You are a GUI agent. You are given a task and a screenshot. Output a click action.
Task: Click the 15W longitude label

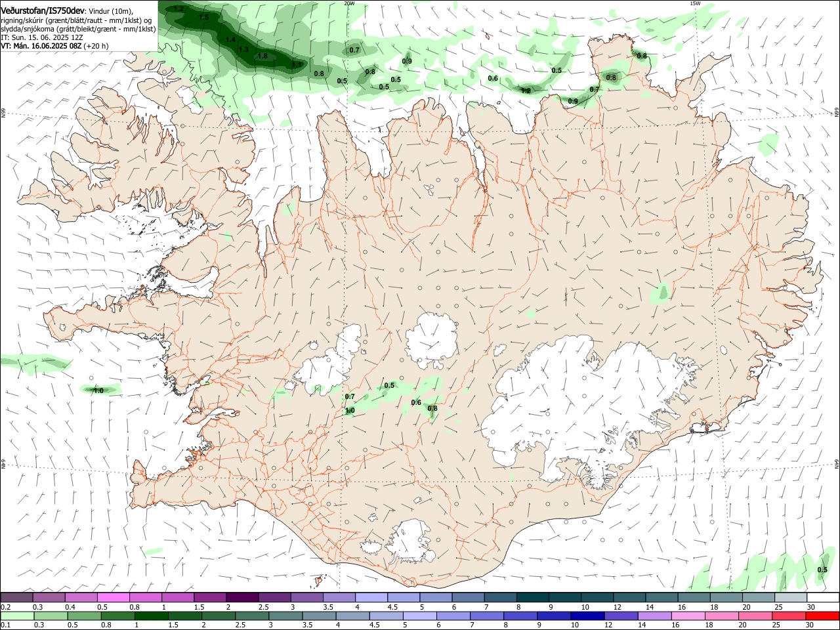click(696, 3)
